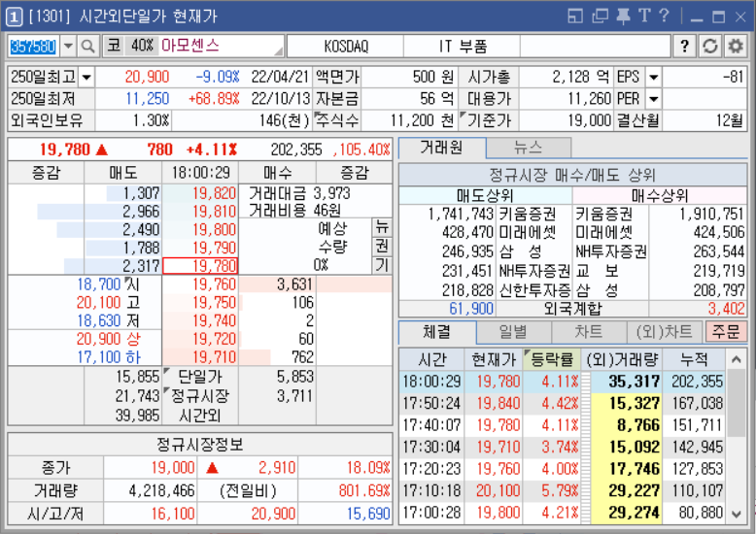
Task: Click the 기준가 label
Action: coord(489,120)
